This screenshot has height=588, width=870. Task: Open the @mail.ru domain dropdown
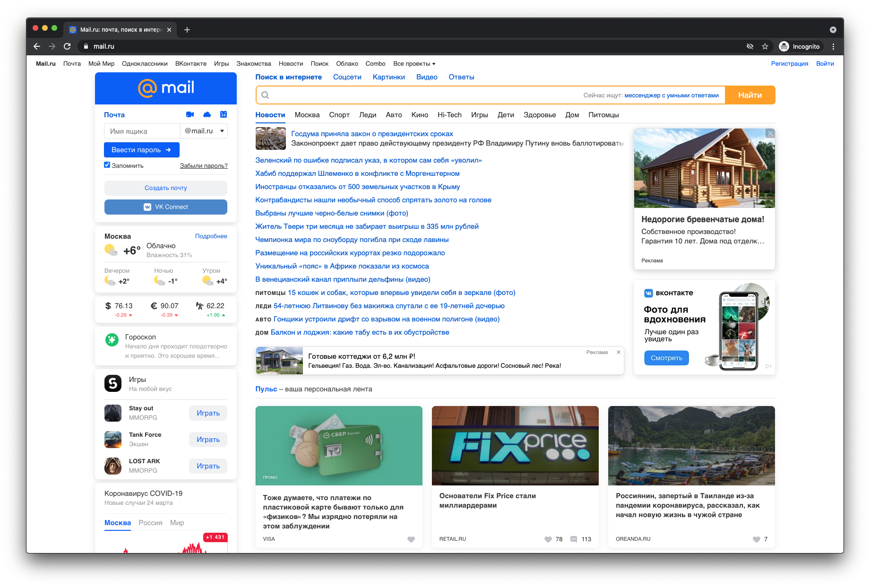point(204,131)
